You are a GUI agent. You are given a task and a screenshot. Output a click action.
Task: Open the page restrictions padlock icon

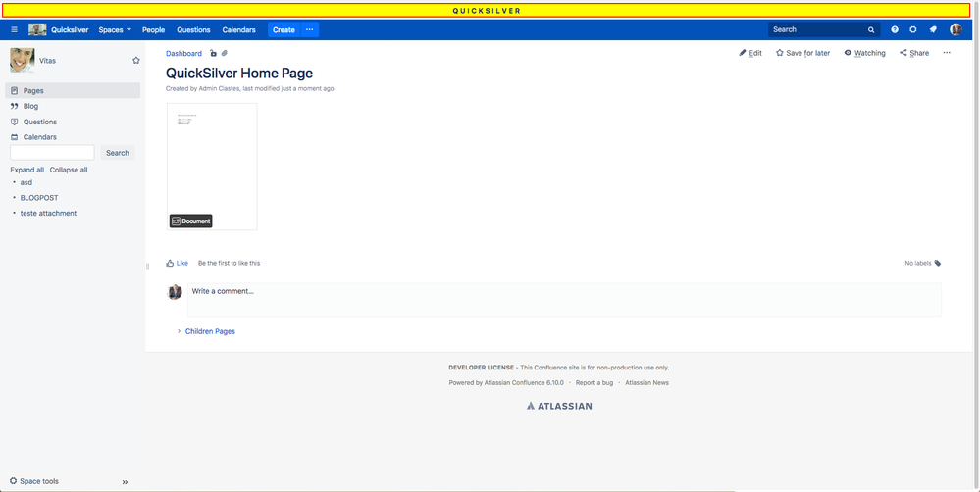coord(213,54)
